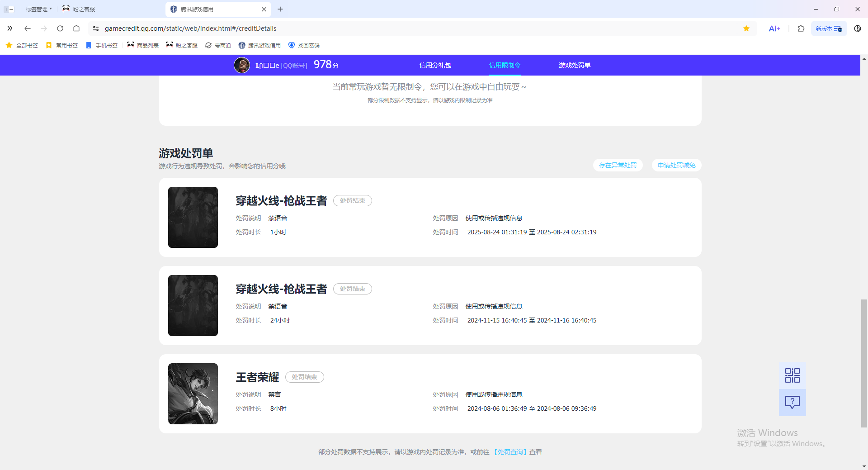Click the 号商通 bookmark icon
Viewport: 868px width, 470px height.
tap(208, 45)
